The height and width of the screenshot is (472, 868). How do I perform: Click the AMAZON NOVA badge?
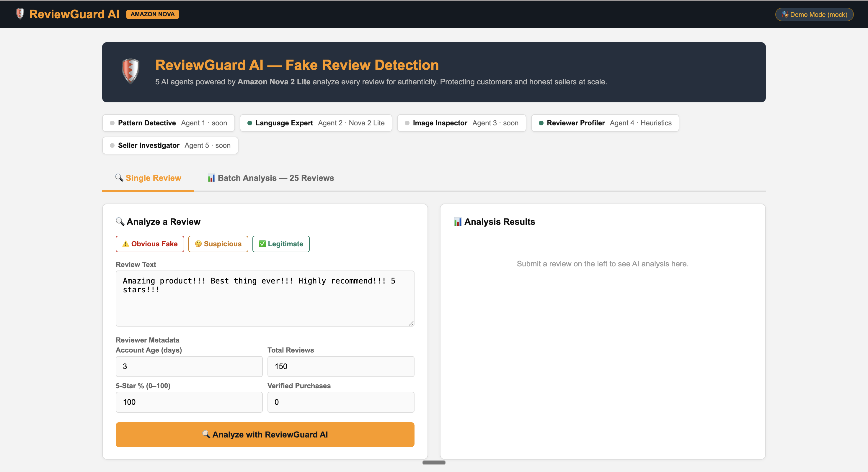coord(152,14)
